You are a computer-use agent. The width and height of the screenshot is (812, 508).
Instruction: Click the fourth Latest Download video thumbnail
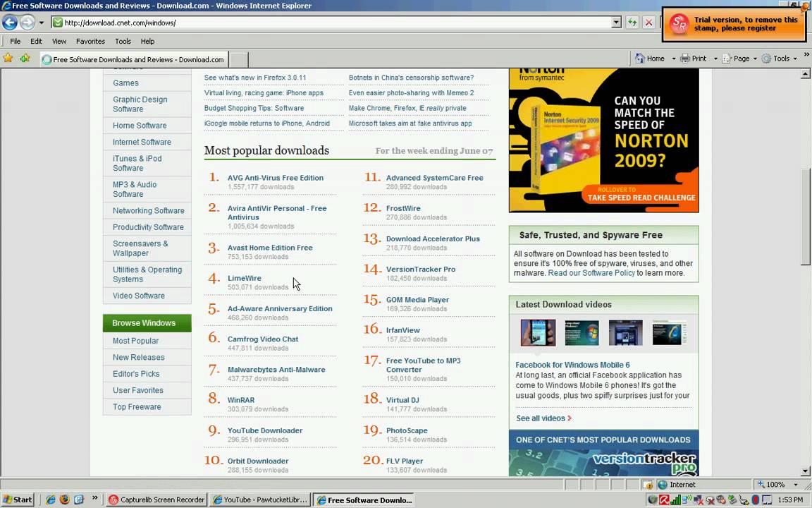click(670, 332)
